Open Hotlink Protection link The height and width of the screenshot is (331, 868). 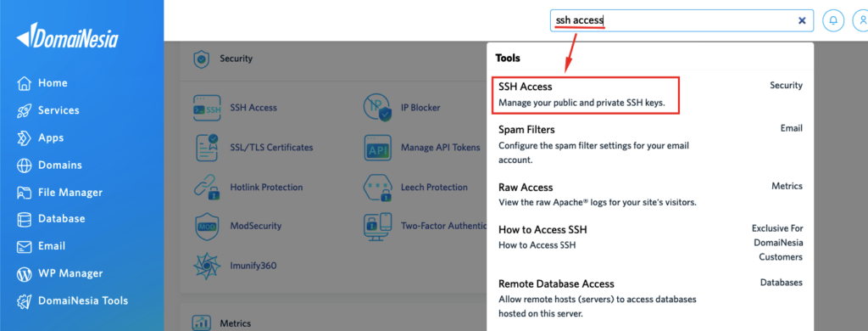click(266, 188)
